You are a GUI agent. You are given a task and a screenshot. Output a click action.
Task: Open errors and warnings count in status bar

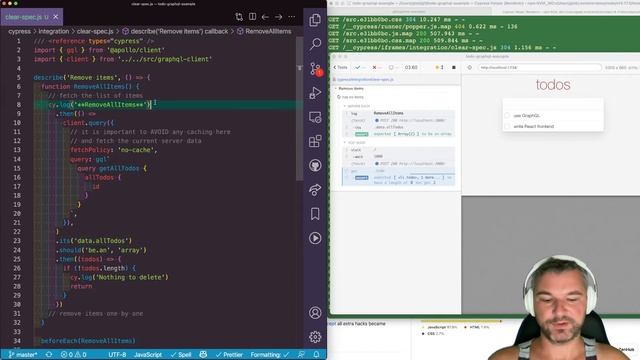click(73, 355)
